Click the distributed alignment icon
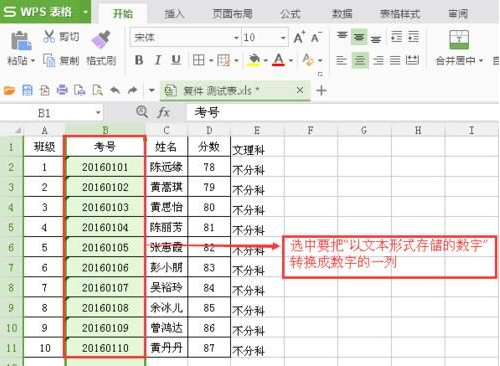The image size is (500, 366). coord(413,60)
